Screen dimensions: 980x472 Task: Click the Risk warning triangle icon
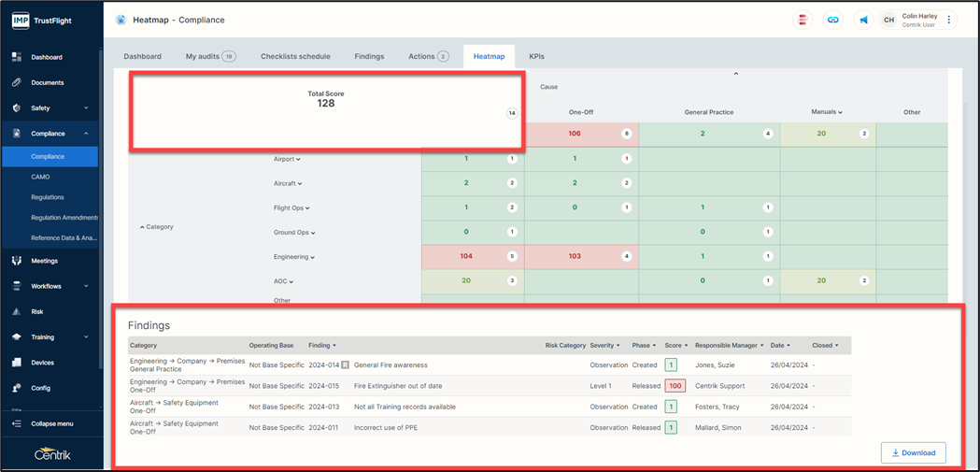(17, 311)
